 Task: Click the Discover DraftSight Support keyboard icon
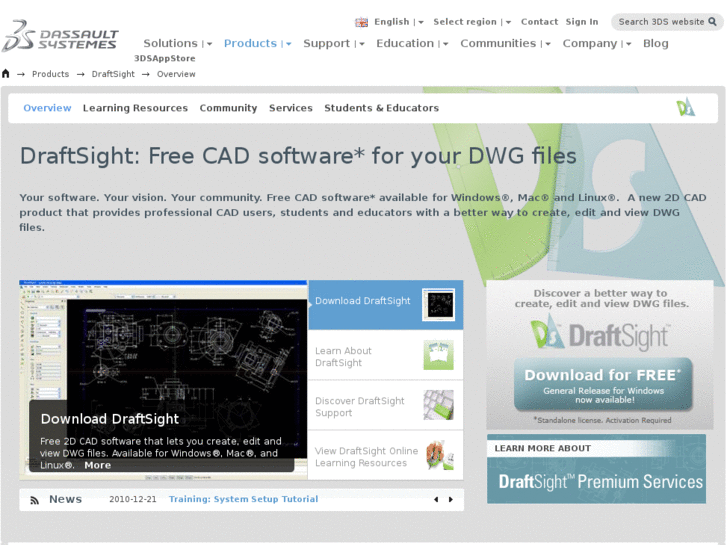pos(439,405)
